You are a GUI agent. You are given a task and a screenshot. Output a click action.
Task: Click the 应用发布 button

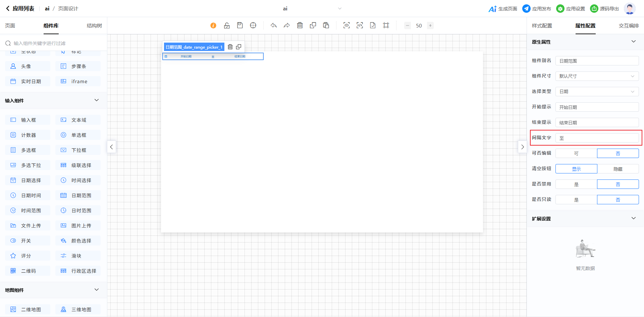537,9
